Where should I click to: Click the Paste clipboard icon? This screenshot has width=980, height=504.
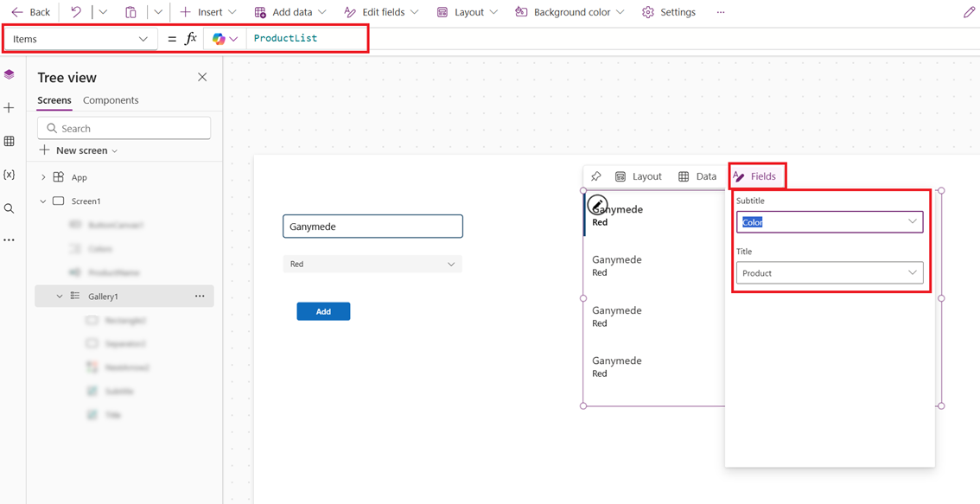[130, 12]
